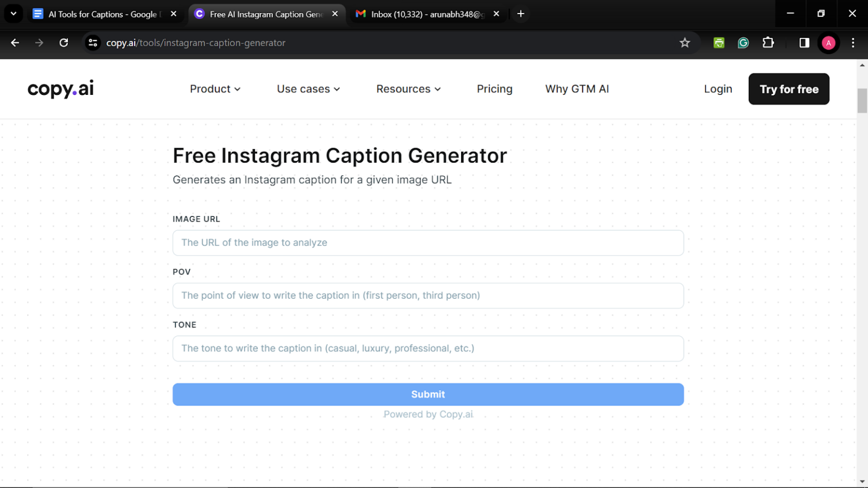Expand the Resources dropdown

408,89
